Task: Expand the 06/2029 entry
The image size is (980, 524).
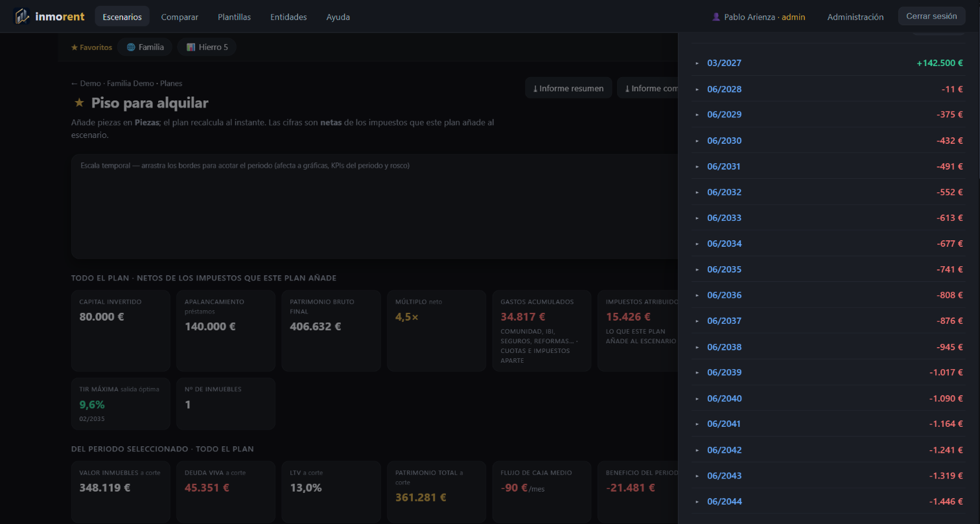Action: 828,115
